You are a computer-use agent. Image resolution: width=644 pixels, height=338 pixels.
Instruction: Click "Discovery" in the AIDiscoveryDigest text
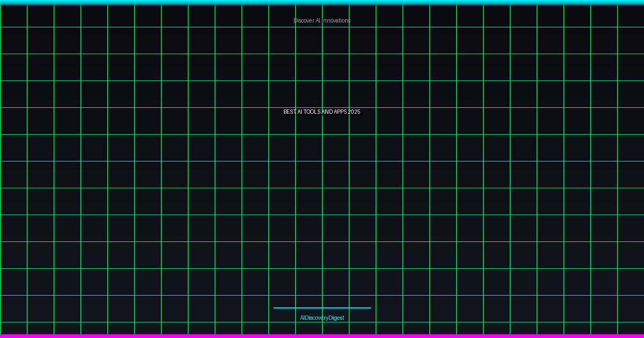click(x=317, y=318)
